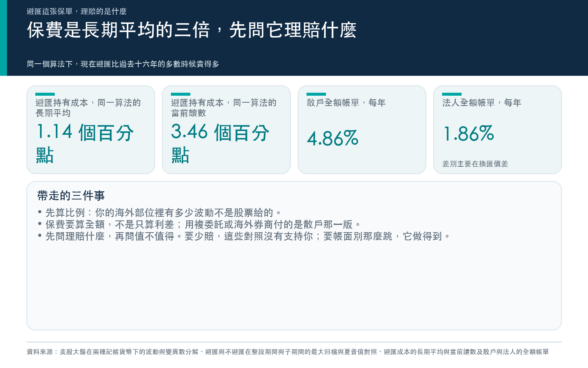Select the 1.86% figure
This screenshot has height=368, width=588.
[x=469, y=133]
